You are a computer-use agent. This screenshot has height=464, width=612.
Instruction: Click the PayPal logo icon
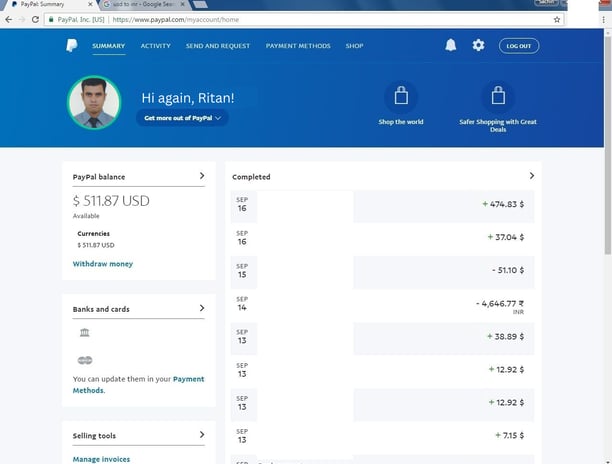[x=71, y=46]
